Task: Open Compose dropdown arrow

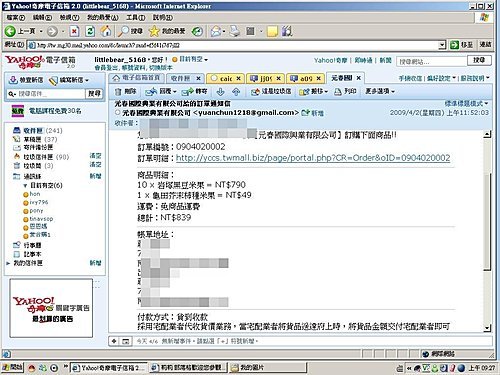Action: click(x=87, y=81)
